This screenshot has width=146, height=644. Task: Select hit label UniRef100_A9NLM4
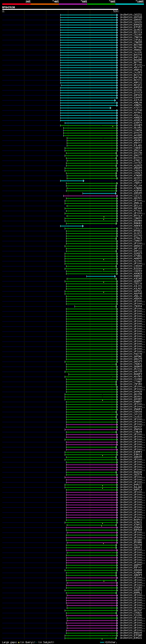point(131,103)
